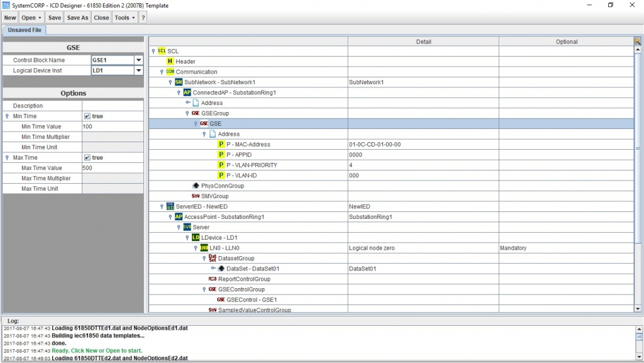Click the DatasetGroup icon
The height and width of the screenshot is (363, 644).
[213, 258]
